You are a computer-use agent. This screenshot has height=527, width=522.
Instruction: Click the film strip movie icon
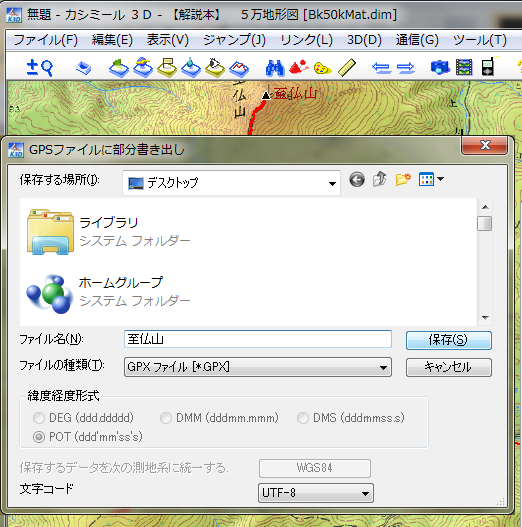(x=464, y=67)
